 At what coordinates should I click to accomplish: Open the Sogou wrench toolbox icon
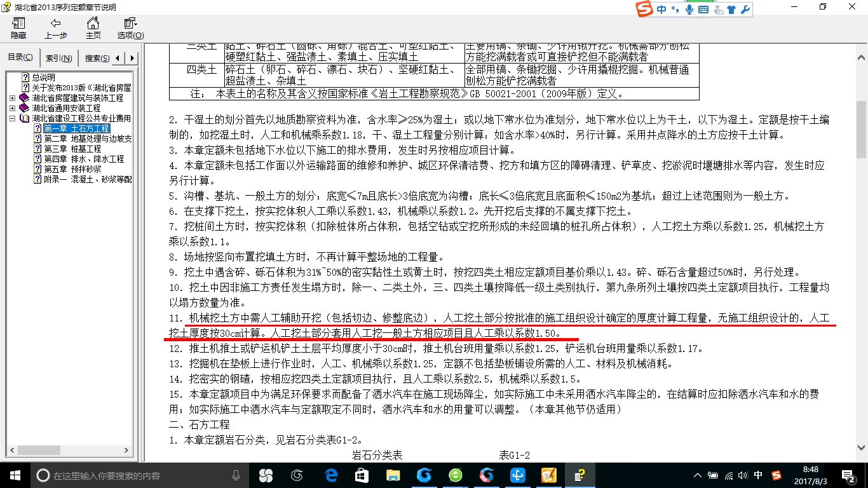coord(745,10)
